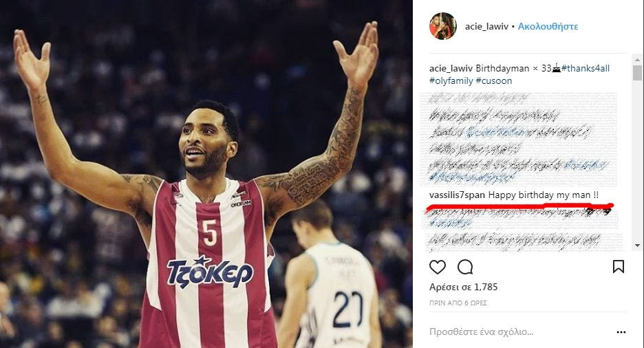This screenshot has height=348, width=644.
Task: Click the comments scrollbar up arrow
Action: coord(637,60)
